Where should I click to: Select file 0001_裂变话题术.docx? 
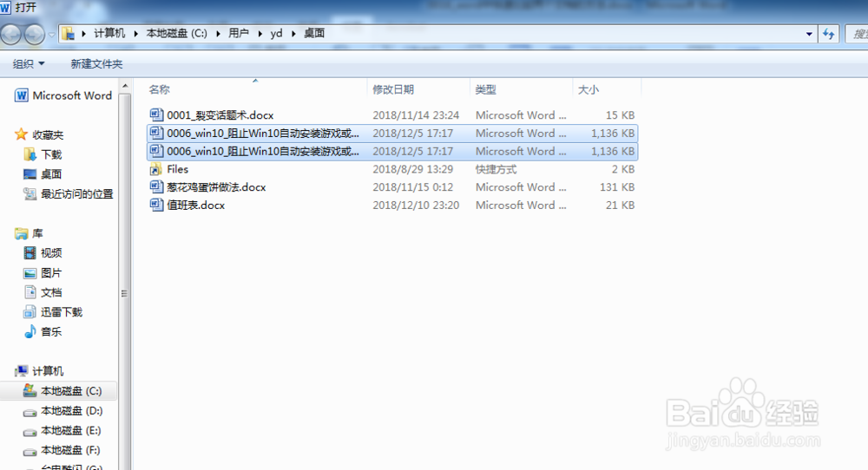[x=220, y=115]
